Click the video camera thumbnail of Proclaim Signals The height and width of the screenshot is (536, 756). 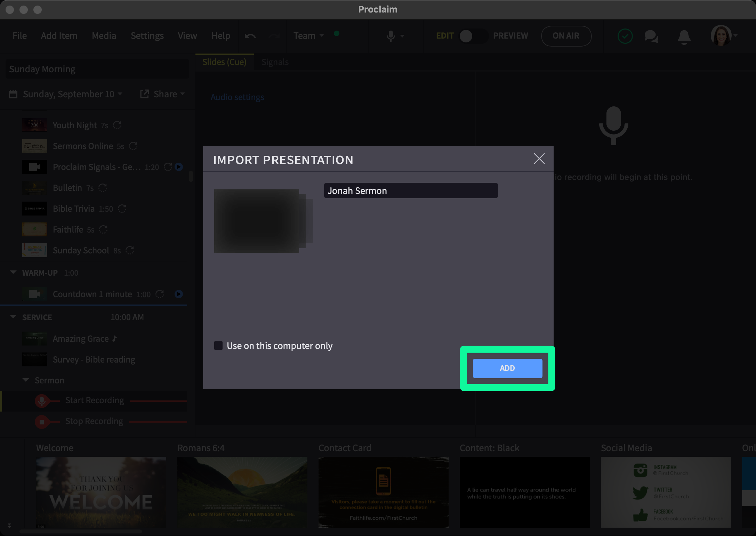[35, 167]
